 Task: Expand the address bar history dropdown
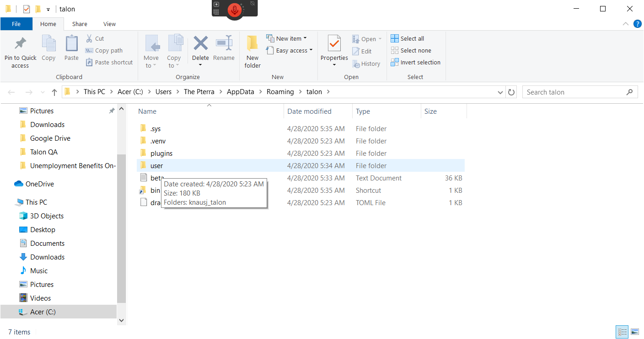[500, 92]
